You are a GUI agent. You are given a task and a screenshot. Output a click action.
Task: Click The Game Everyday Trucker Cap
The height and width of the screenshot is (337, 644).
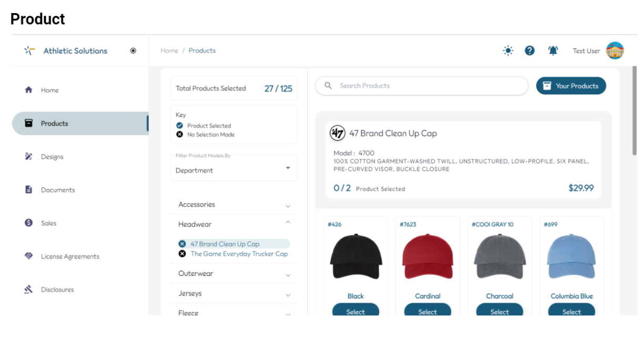pyautogui.click(x=239, y=254)
